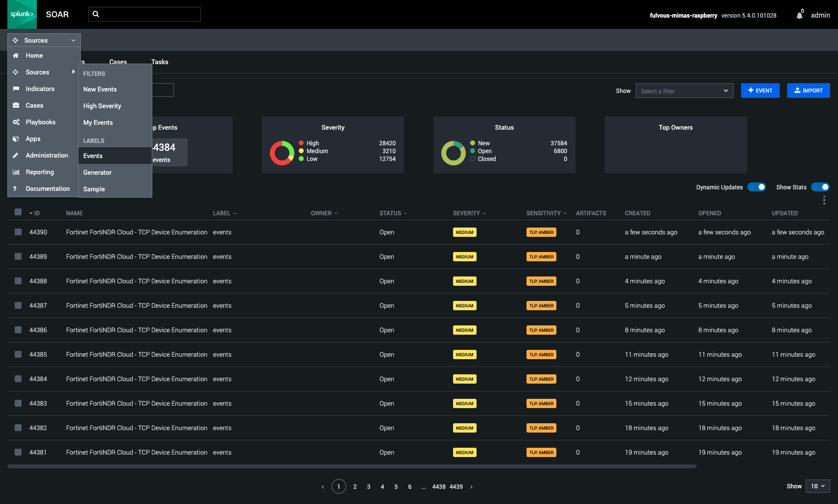Switch to the Tasks tab
838x504 pixels.
160,62
